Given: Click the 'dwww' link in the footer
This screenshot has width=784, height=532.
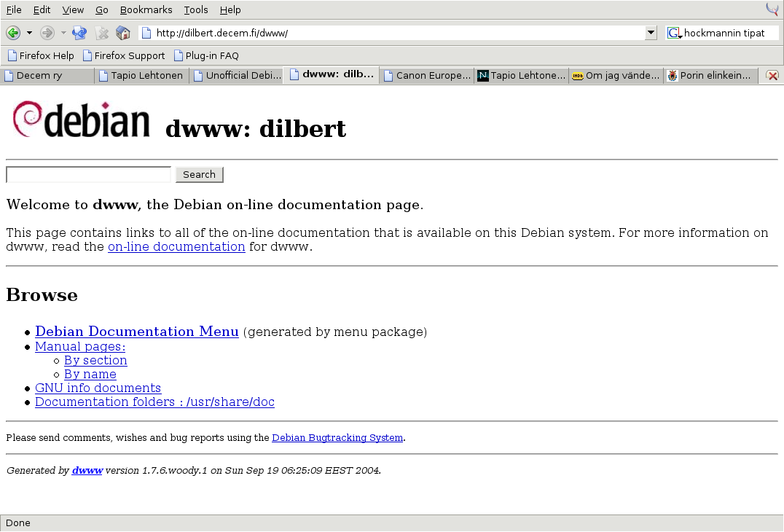Looking at the screenshot, I should click(x=87, y=471).
